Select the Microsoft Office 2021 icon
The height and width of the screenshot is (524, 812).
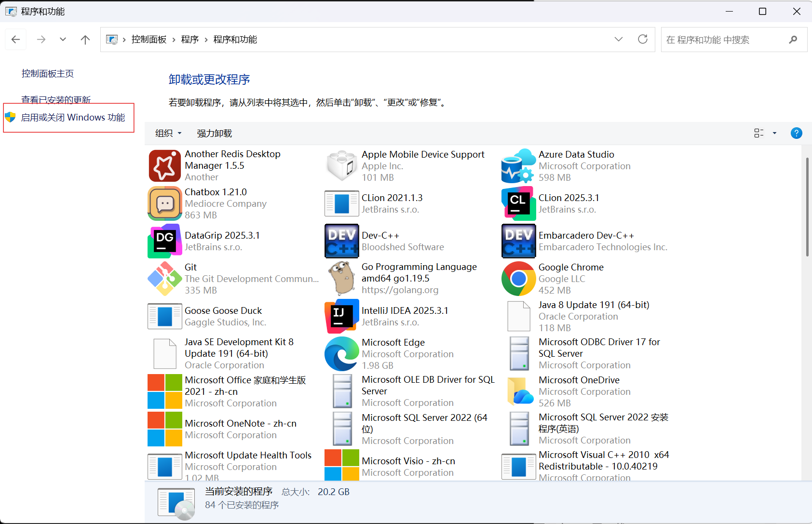(x=165, y=391)
